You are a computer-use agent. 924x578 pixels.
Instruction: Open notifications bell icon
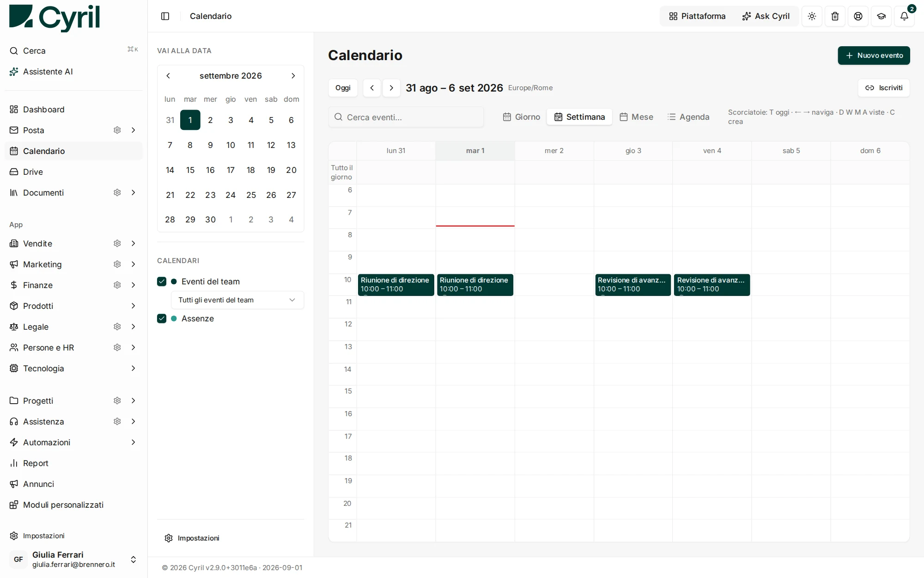pyautogui.click(x=904, y=16)
